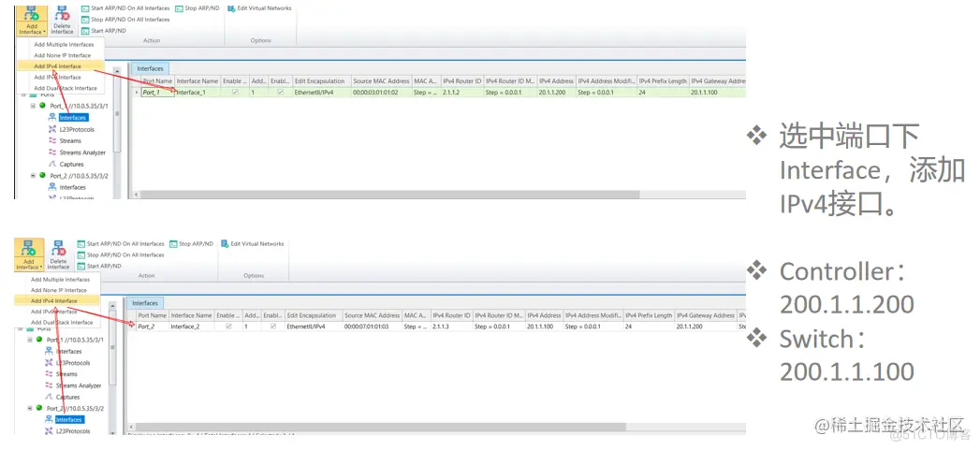Image resolution: width=980 pixels, height=450 pixels.
Task: Open Edit Virtual Networks in upper screenshot
Action: click(259, 8)
